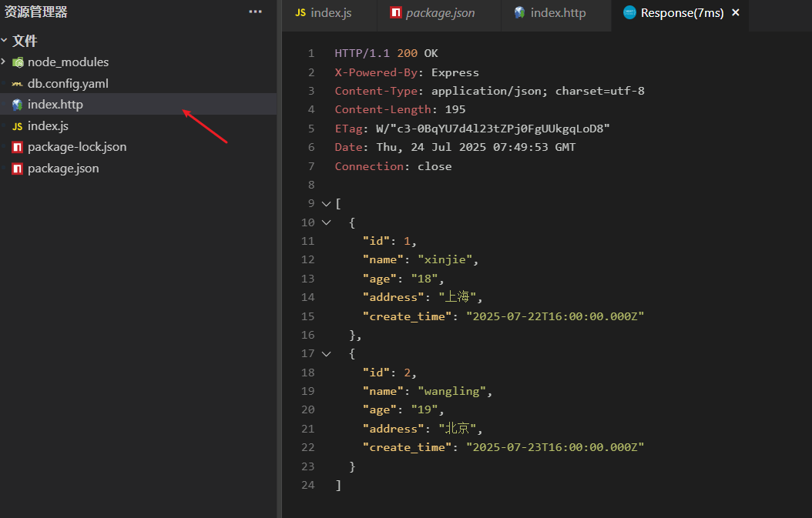This screenshot has height=518, width=812.
Task: Fold the first JSON object at line 10
Action: click(326, 222)
